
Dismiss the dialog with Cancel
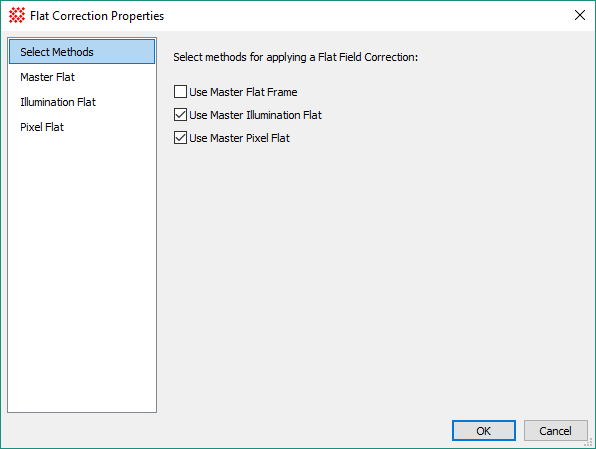[555, 431]
